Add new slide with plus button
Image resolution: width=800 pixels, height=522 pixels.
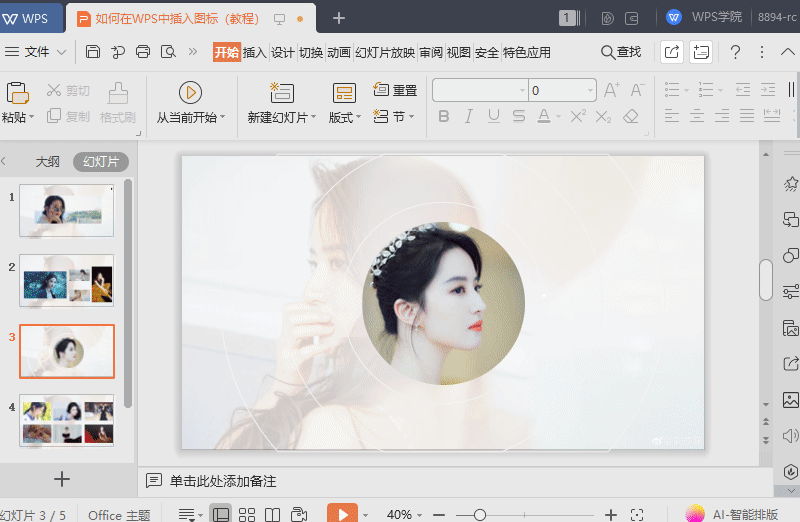tap(62, 479)
